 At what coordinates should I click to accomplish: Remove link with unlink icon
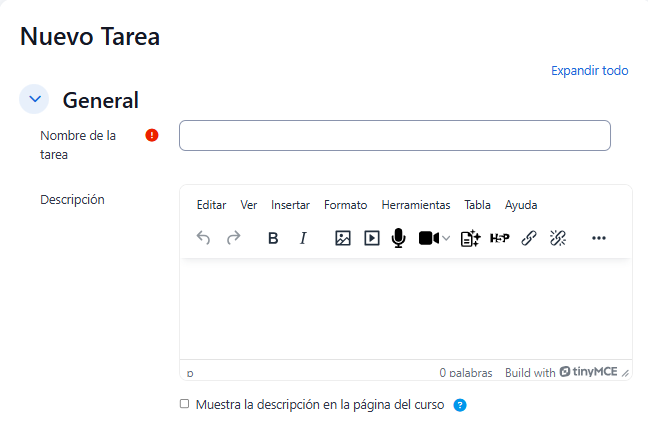click(x=558, y=238)
